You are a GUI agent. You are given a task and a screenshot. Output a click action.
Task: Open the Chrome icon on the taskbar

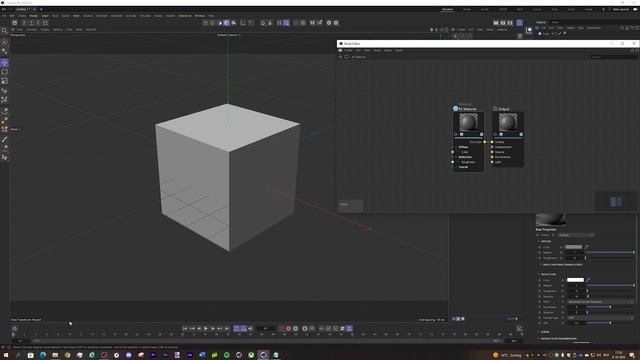coord(67,355)
